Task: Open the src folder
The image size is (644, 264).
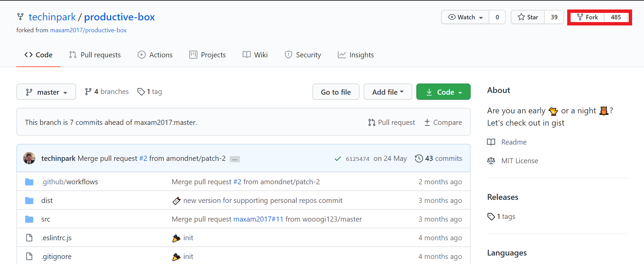Action: pos(46,219)
